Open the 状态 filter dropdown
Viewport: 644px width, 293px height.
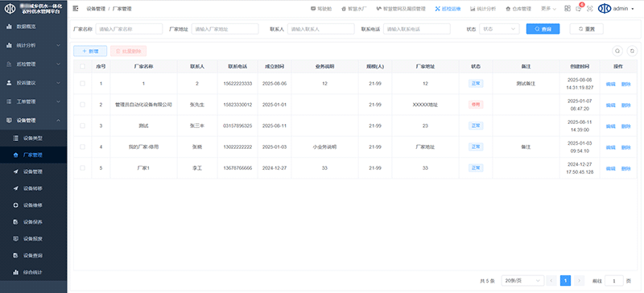click(499, 29)
